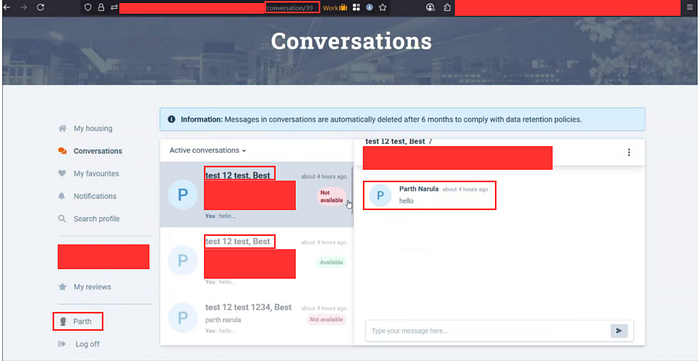Click the Conversations page heading
This screenshot has height=361, width=700.
(351, 41)
